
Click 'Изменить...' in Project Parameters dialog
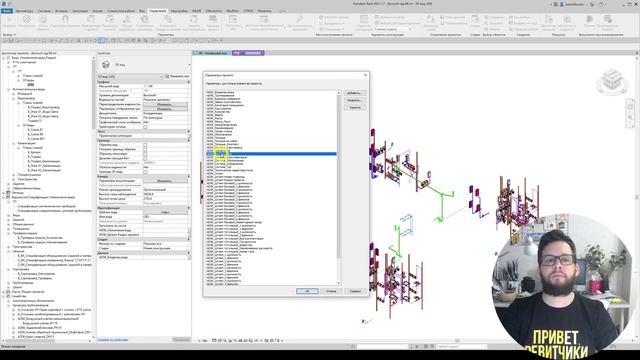[355, 100]
